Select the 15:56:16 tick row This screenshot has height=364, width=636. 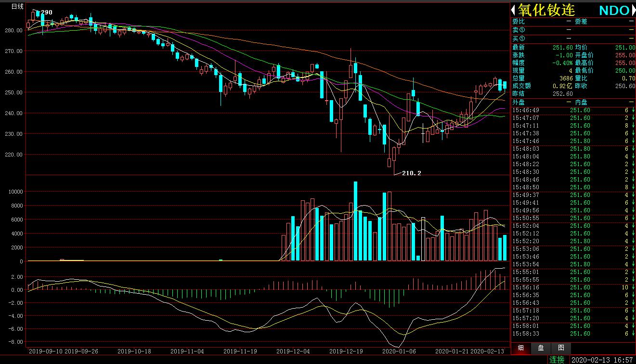[x=573, y=287]
